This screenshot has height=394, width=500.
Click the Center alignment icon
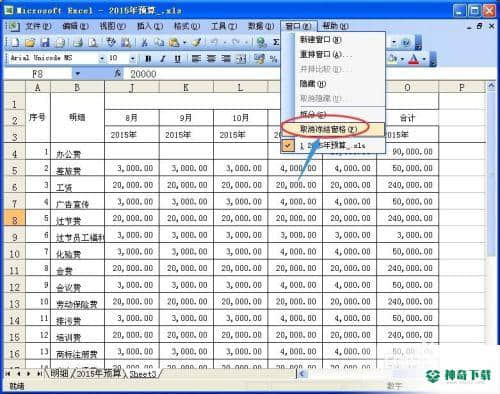[x=211, y=59]
